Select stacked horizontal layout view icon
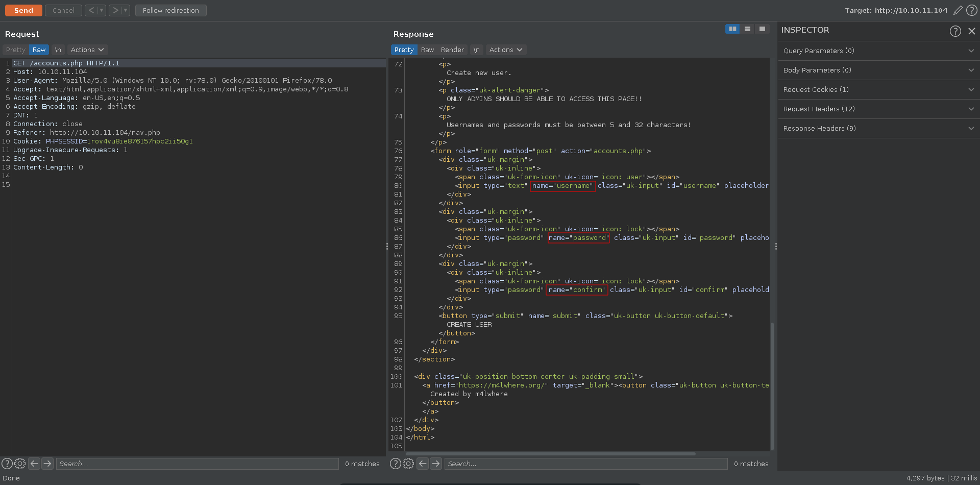This screenshot has height=485, width=980. pyautogui.click(x=747, y=29)
